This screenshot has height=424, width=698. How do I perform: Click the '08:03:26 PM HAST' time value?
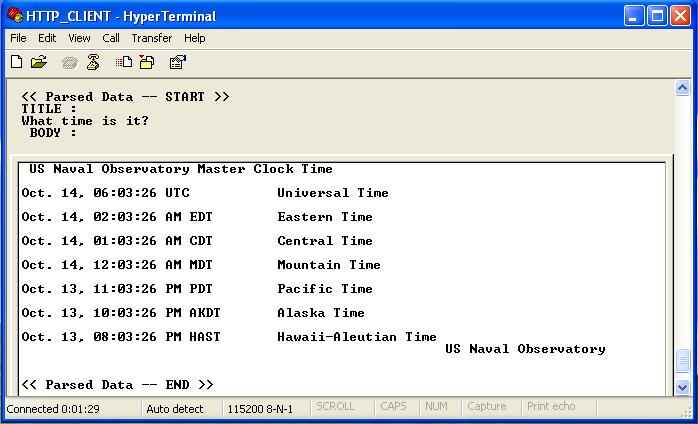(157, 337)
